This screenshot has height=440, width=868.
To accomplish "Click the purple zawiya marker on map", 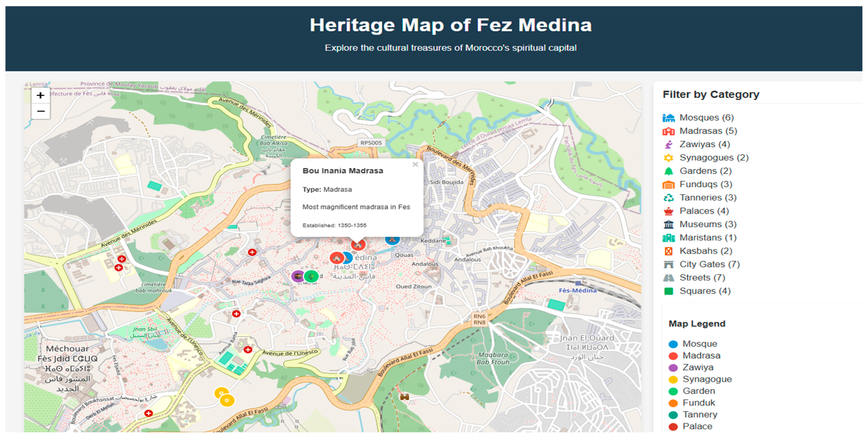I will tap(298, 276).
